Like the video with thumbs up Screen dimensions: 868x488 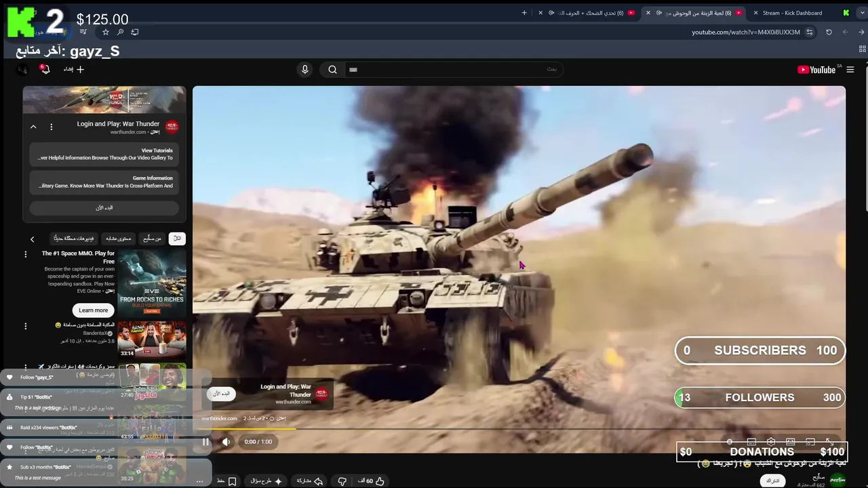point(372,481)
